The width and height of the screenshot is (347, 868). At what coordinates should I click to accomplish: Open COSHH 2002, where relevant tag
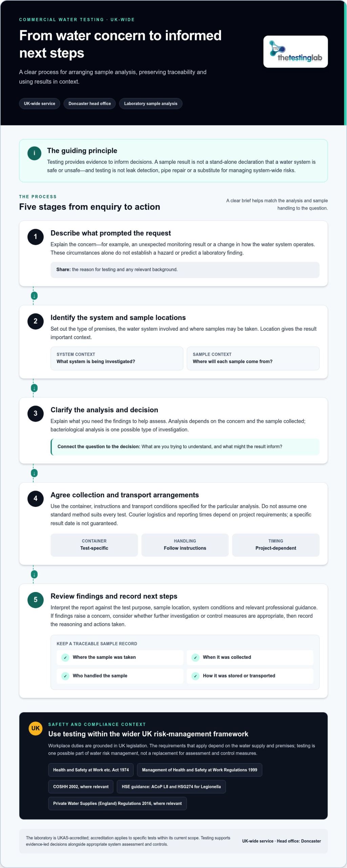point(81,787)
